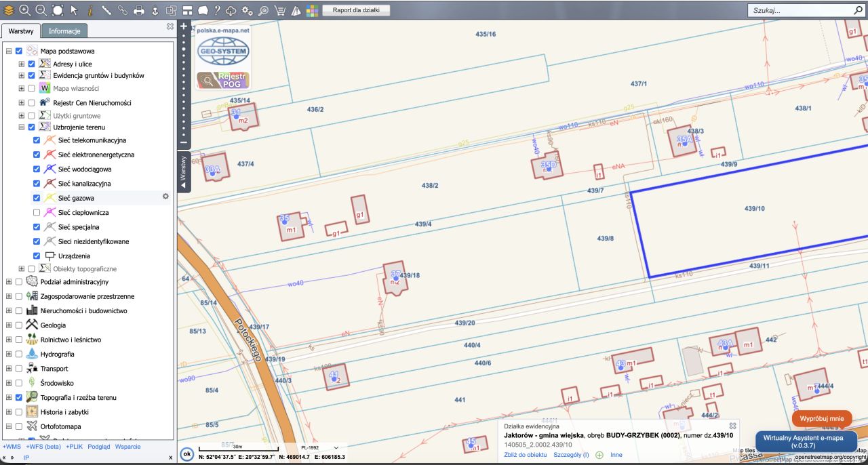This screenshot has height=465, width=868.
Task: Click the minus on the zoom slider
Action: [183, 143]
